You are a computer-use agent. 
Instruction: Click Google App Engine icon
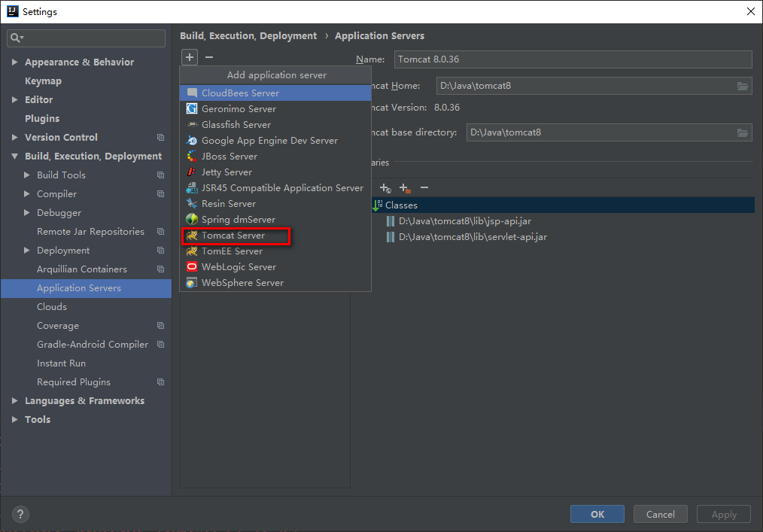click(x=192, y=140)
